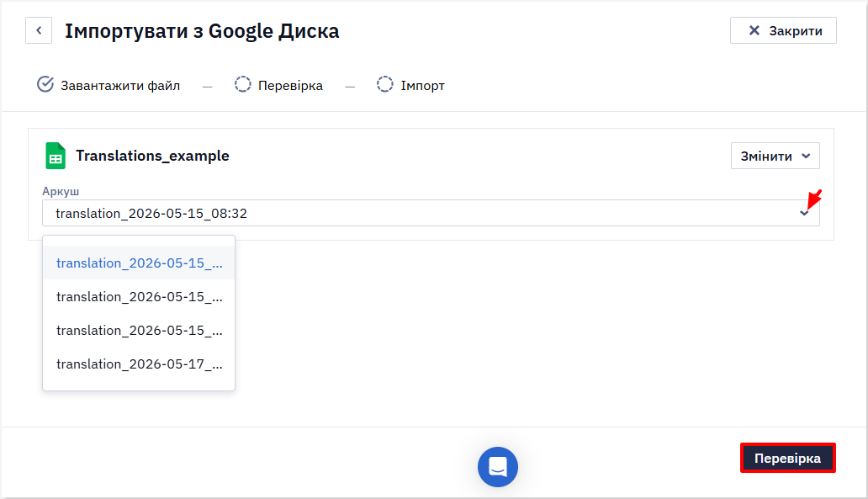868x499 pixels.
Task: Click the Змінити button label
Action: 766,157
